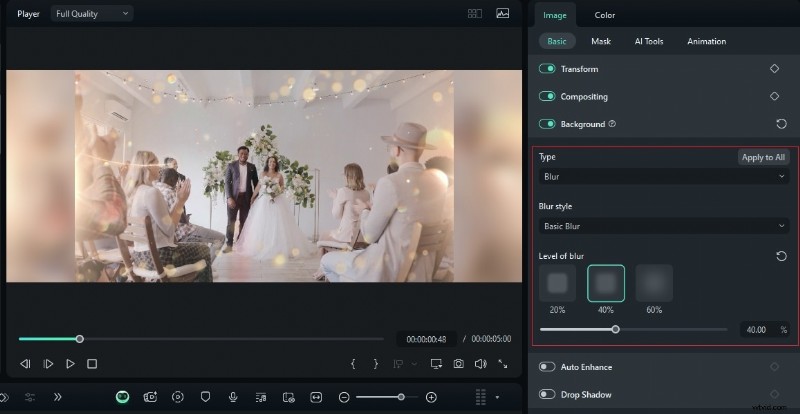Open the Blur style dropdown
800x414 pixels.
click(x=664, y=226)
